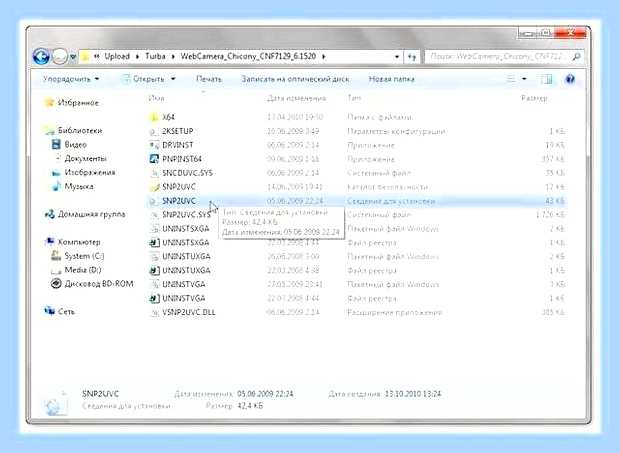Screen dimensions: 620x453
Task: Open the Музыка library
Action: (79, 186)
